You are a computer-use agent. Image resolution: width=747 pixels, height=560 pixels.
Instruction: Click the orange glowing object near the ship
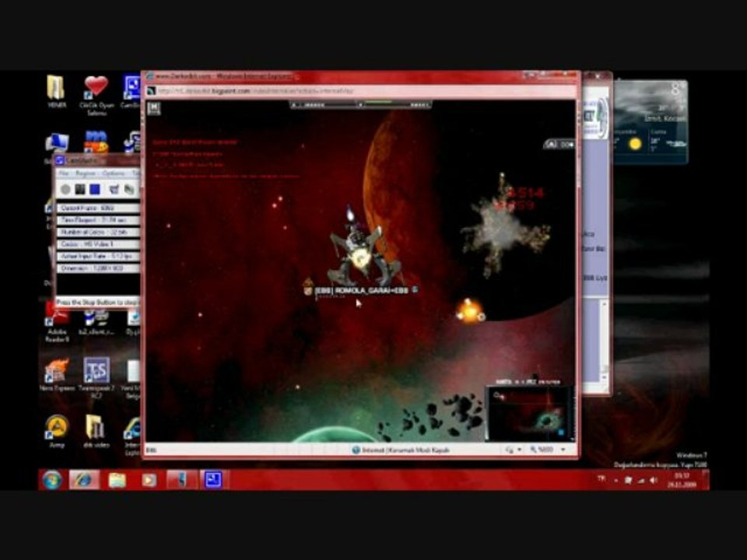pos(469,312)
